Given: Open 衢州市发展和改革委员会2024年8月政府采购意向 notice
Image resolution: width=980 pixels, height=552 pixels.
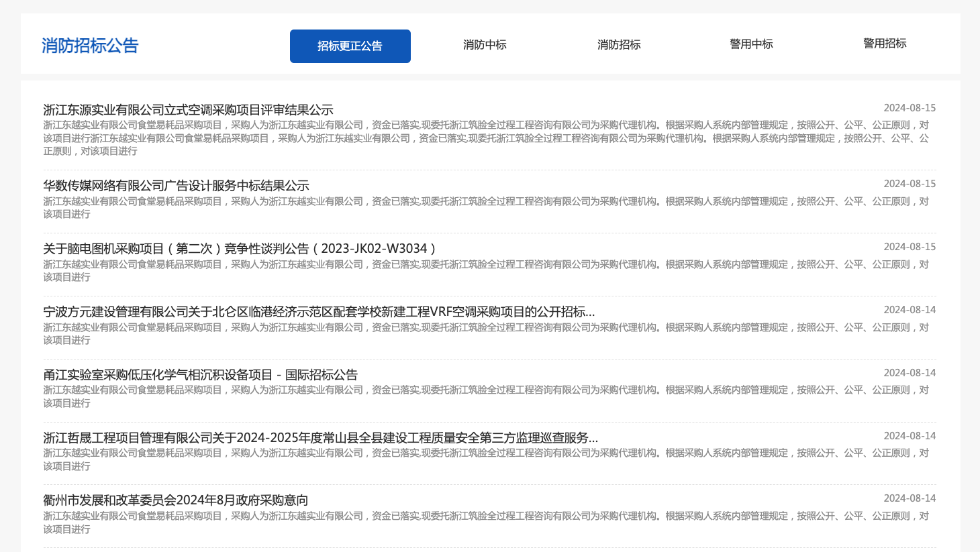Looking at the screenshot, I should click(x=176, y=500).
